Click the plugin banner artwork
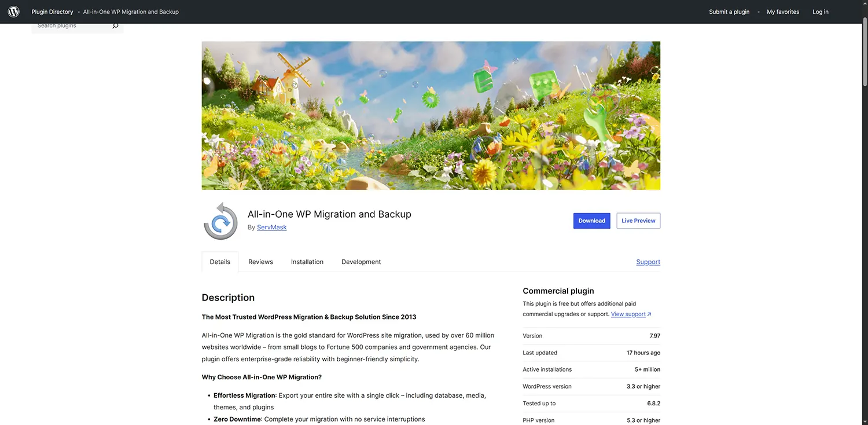This screenshot has height=425, width=868. click(x=431, y=115)
